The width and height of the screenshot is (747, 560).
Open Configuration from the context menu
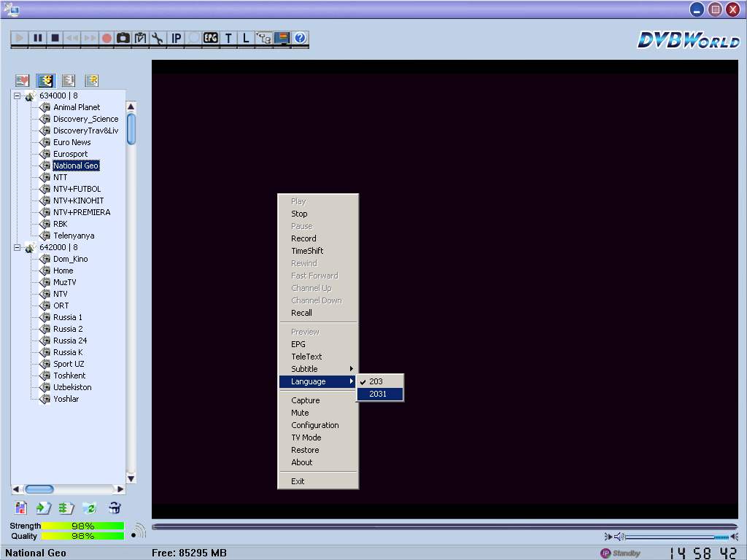click(x=315, y=425)
